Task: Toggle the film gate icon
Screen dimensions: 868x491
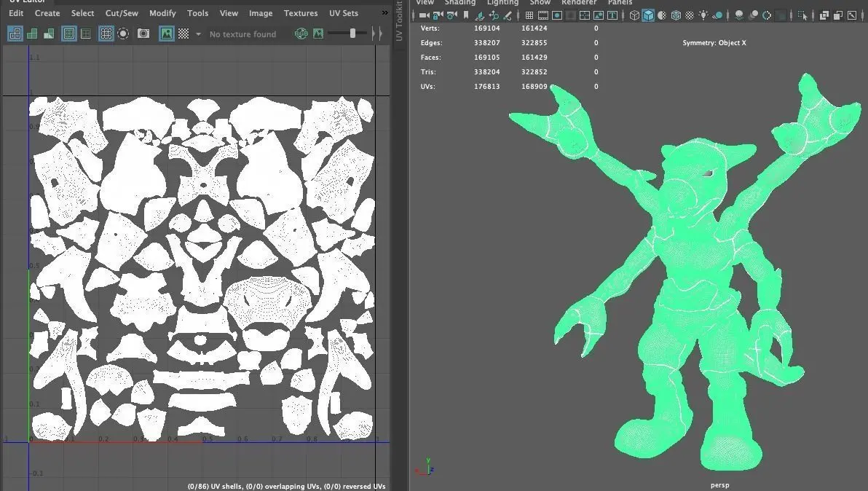Action: coord(543,15)
